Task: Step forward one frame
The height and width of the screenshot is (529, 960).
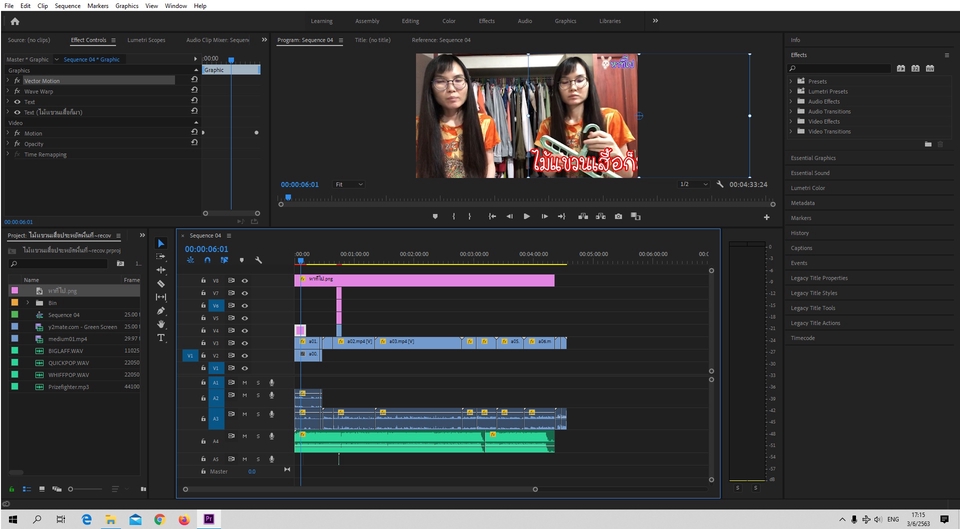Action: pyautogui.click(x=544, y=216)
